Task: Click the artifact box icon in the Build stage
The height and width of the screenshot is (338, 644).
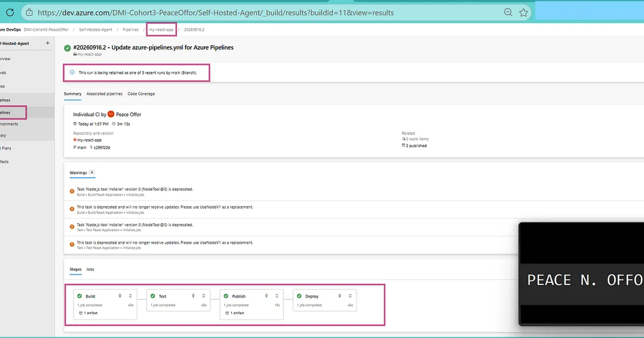Action: point(81,312)
